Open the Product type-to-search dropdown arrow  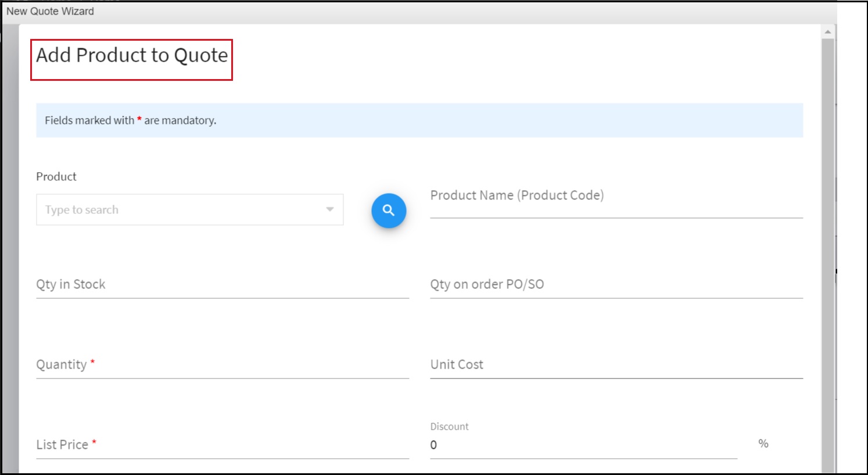(x=329, y=209)
